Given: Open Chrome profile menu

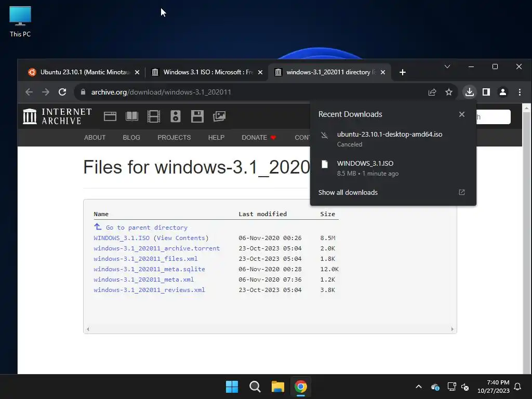Looking at the screenshot, I should (503, 92).
